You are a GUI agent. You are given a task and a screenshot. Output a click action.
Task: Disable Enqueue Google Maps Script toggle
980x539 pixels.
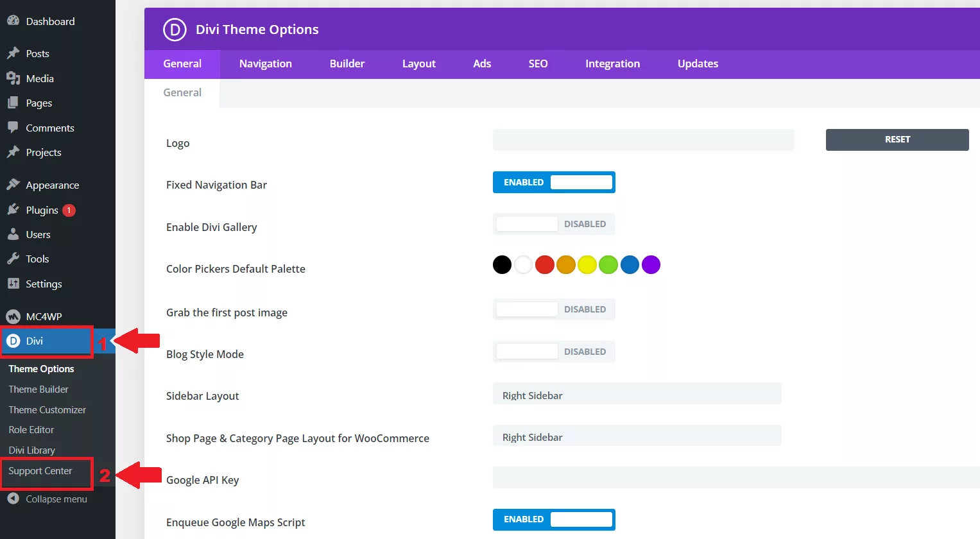[554, 519]
